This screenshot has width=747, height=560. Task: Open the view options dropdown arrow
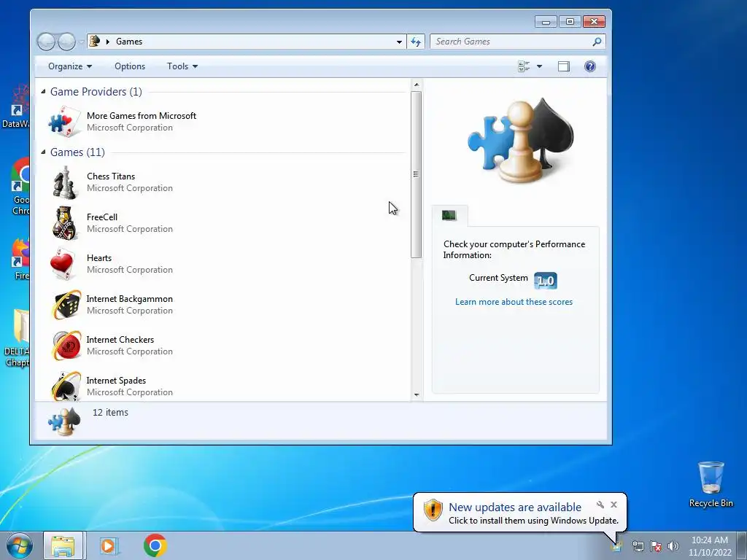539,66
